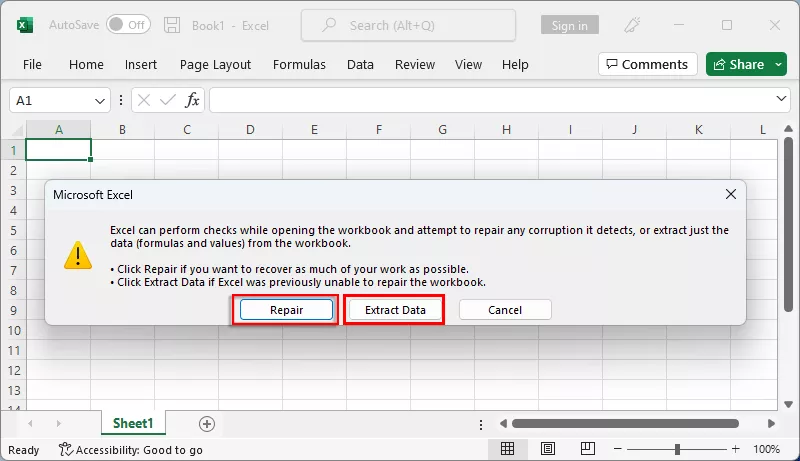Expand the Name Box dropdown arrow

pyautogui.click(x=101, y=100)
